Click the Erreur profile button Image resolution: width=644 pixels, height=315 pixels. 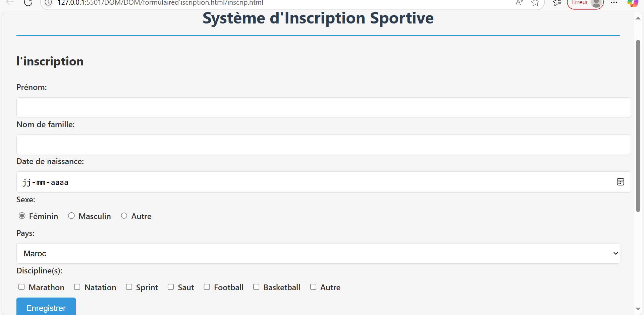585,3
